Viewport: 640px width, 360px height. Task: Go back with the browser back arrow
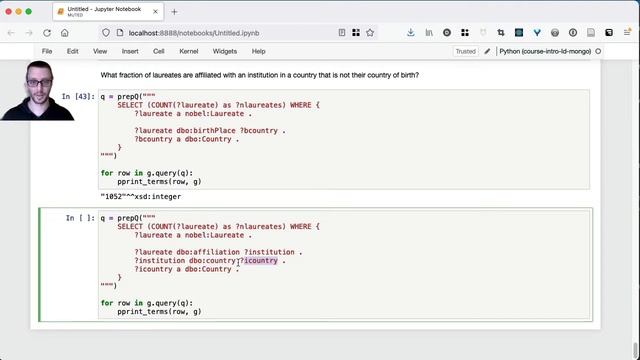point(11,33)
